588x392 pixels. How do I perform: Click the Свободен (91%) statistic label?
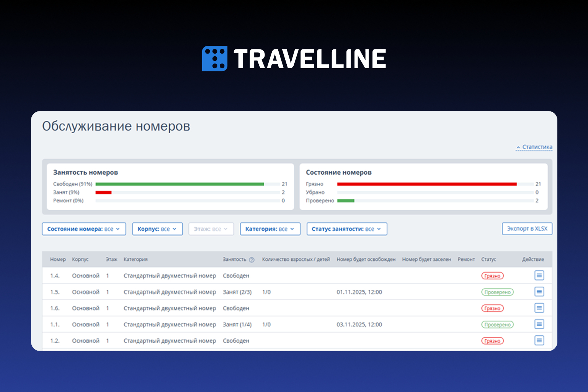point(73,184)
